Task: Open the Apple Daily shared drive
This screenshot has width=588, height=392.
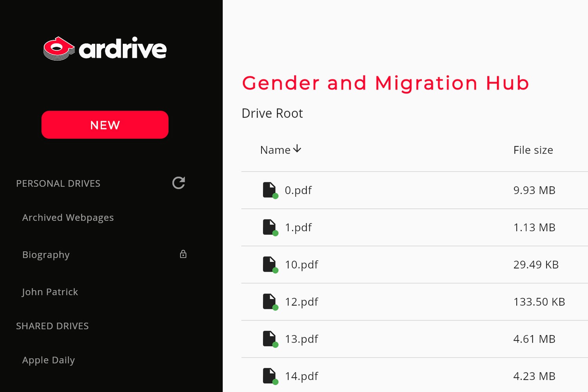Action: [x=48, y=360]
